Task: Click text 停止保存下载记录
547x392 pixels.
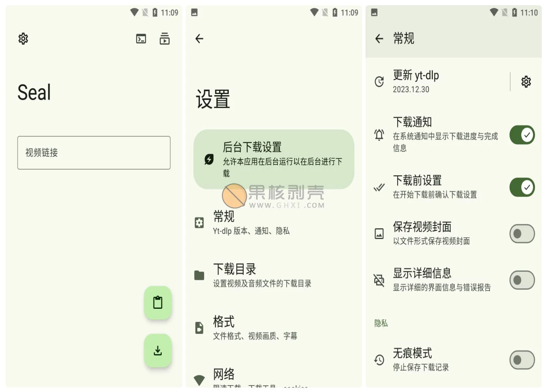Action: (421, 367)
